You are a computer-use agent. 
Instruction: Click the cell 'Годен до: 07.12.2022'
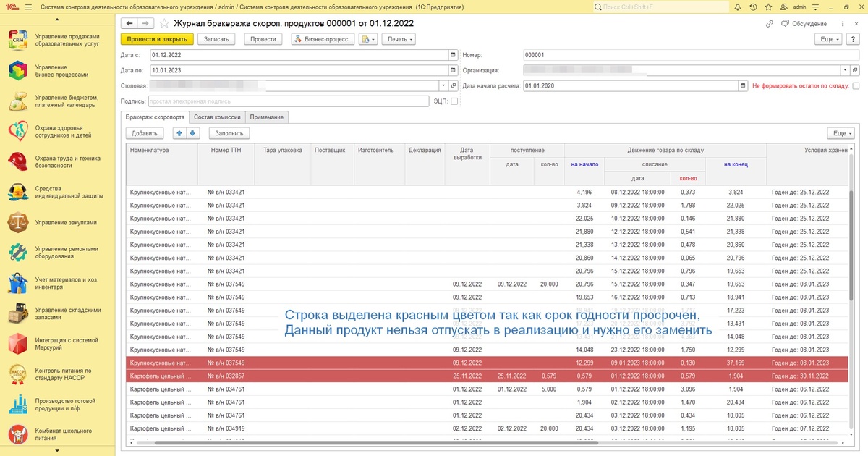807,428
